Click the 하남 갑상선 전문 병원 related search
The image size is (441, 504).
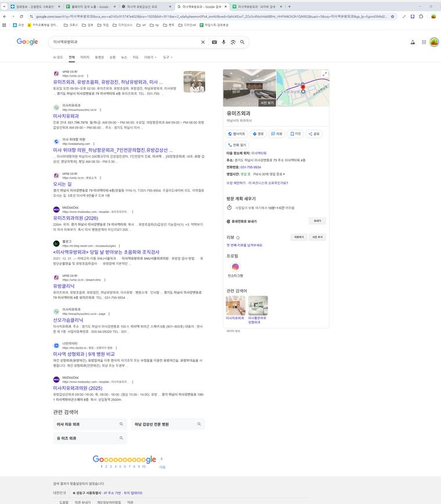coord(168,424)
